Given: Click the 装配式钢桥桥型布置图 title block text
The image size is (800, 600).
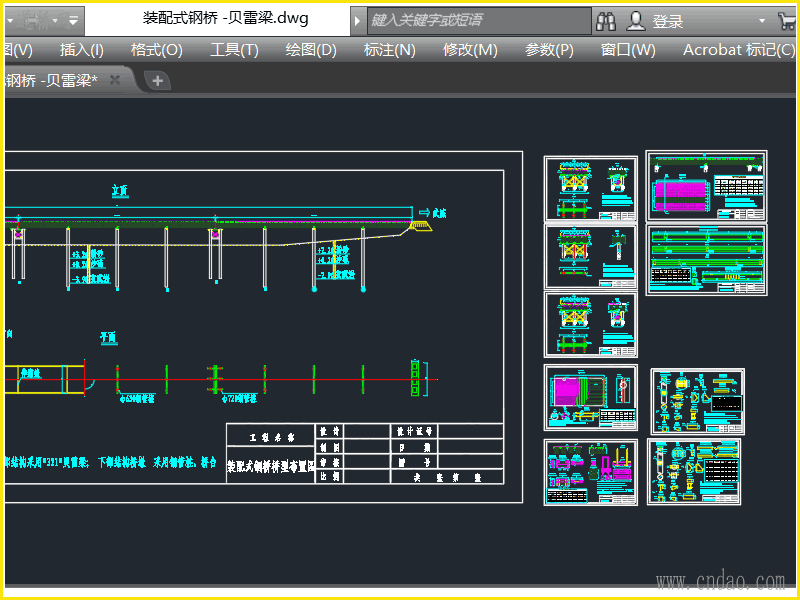Looking at the screenshot, I should coord(270,465).
